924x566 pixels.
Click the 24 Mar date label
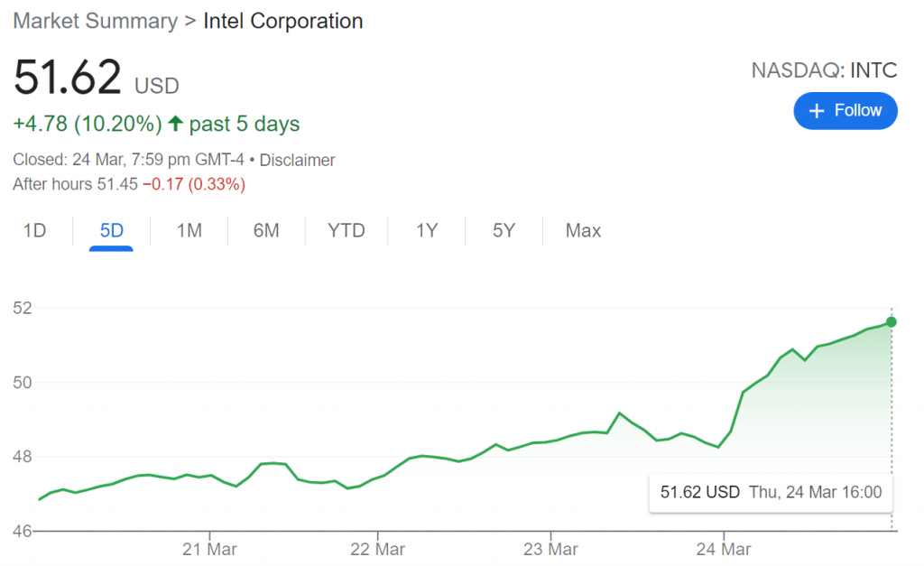(724, 549)
